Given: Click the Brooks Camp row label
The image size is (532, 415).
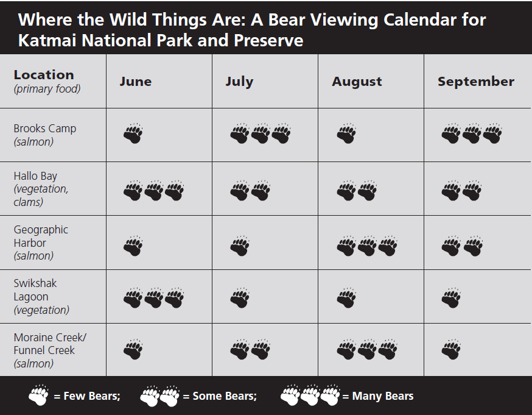Looking at the screenshot, I should coord(45,135).
